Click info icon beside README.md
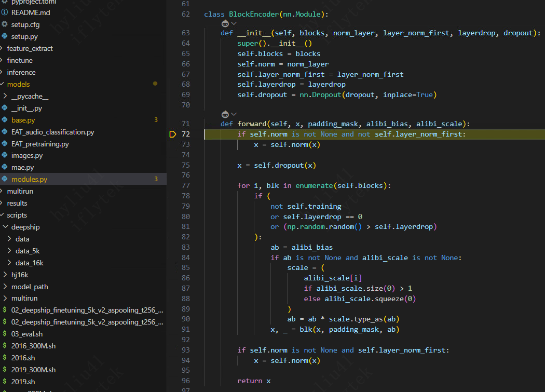This screenshot has width=545, height=392. click(5, 12)
